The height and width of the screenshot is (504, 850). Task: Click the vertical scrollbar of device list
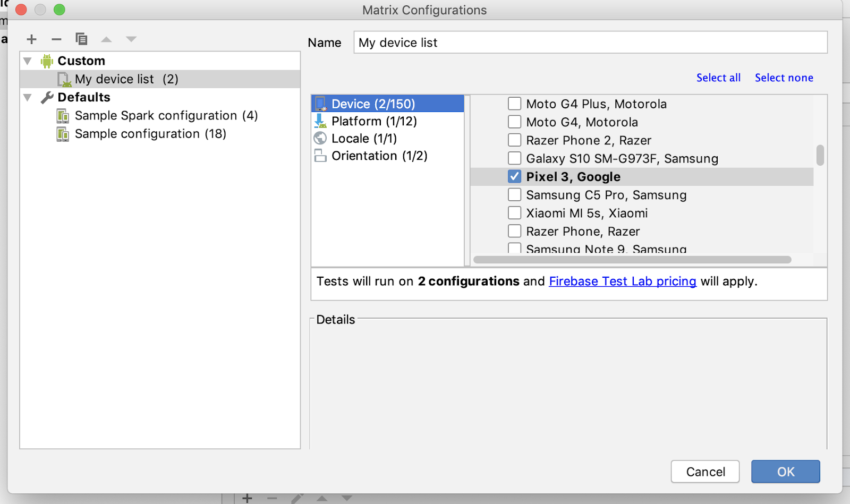click(x=820, y=155)
